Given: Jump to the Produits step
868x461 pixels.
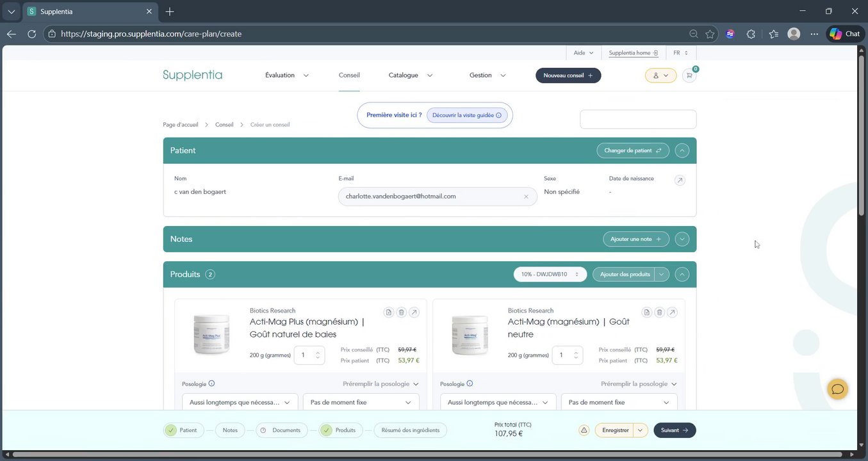Looking at the screenshot, I should [341, 430].
